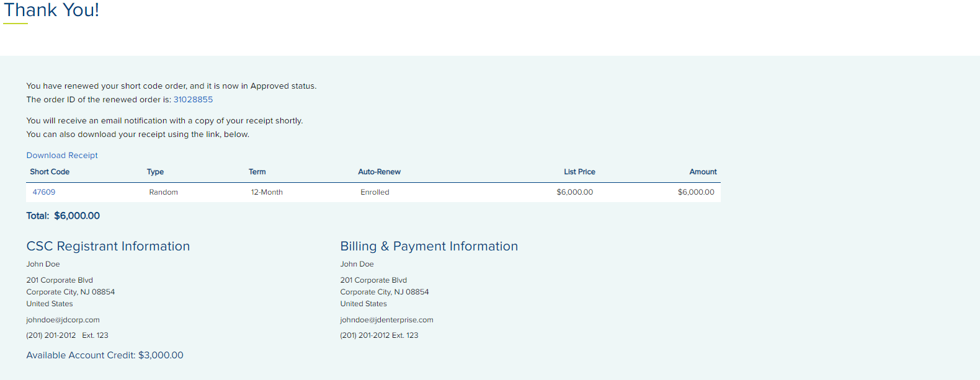Click the Download Receipt link
980x380 pixels.
click(62, 156)
